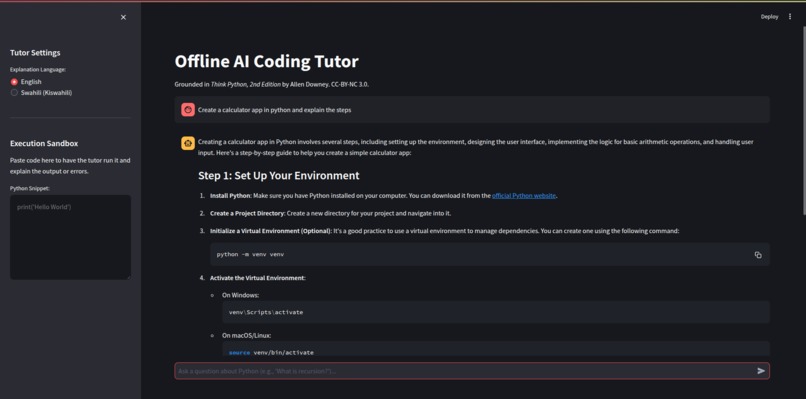The height and width of the screenshot is (399, 806).
Task: Close the sidebar with the X icon
Action: 123,17
